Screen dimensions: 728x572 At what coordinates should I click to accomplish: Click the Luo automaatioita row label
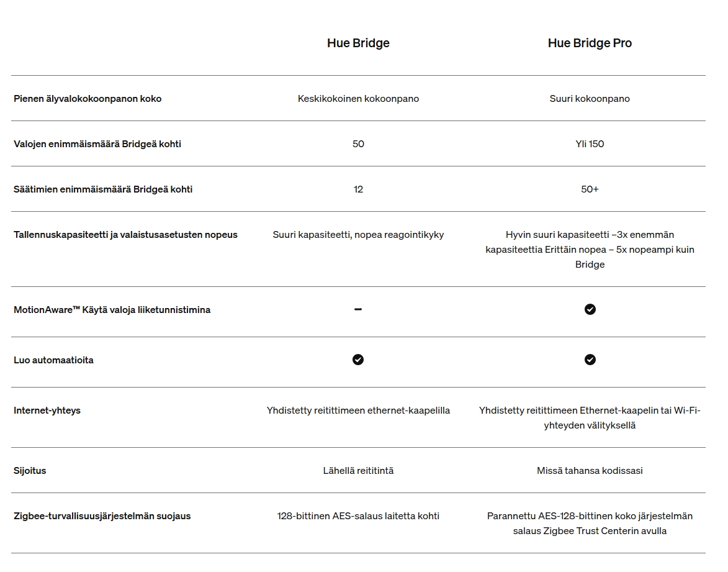[53, 360]
